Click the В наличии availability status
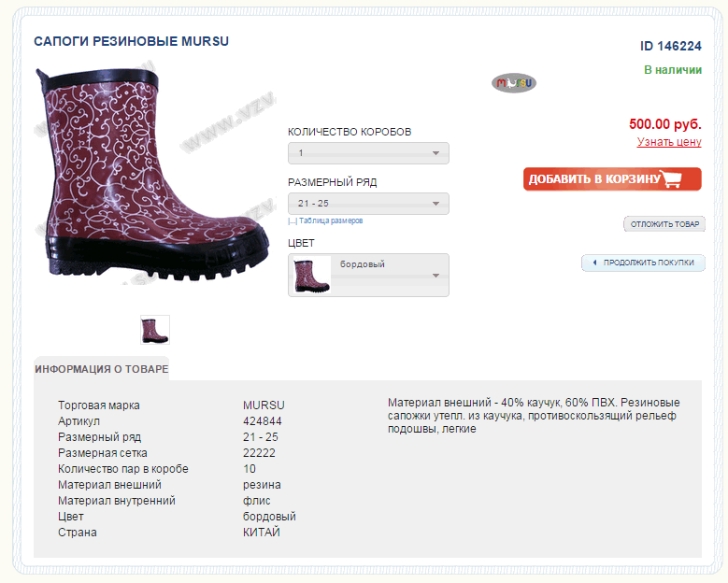The image size is (728, 583). coord(672,70)
